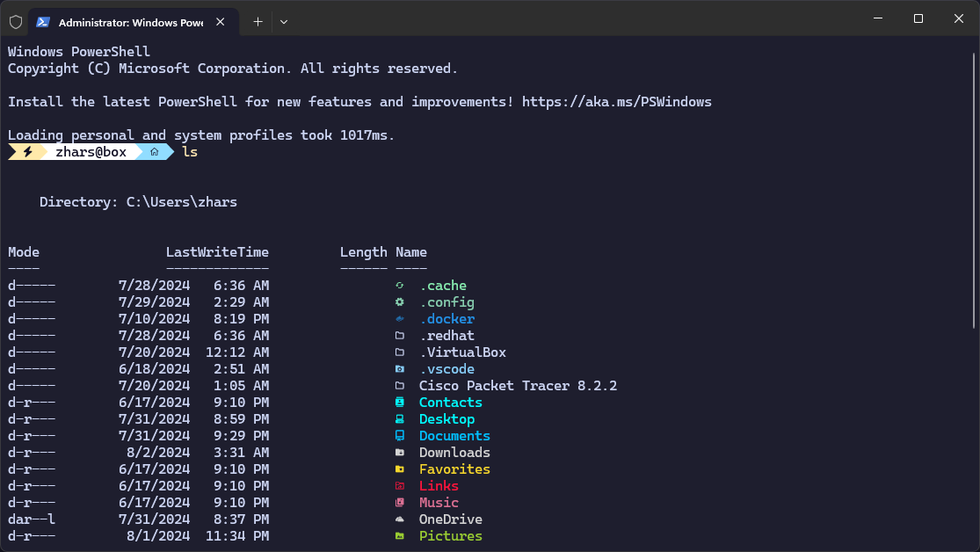This screenshot has width=980, height=552.
Task: Click the PowerShell icon on the tab
Action: point(42,22)
